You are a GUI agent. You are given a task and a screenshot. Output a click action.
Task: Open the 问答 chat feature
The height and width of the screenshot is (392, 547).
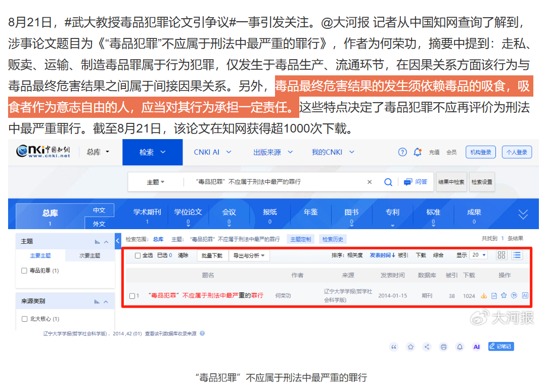click(416, 182)
